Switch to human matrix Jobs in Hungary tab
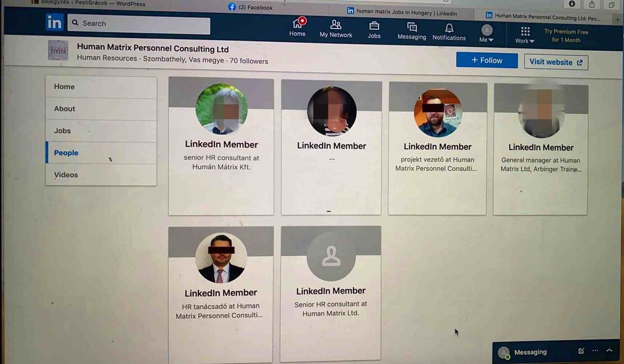Viewport: 624px width, 364px height. click(403, 11)
